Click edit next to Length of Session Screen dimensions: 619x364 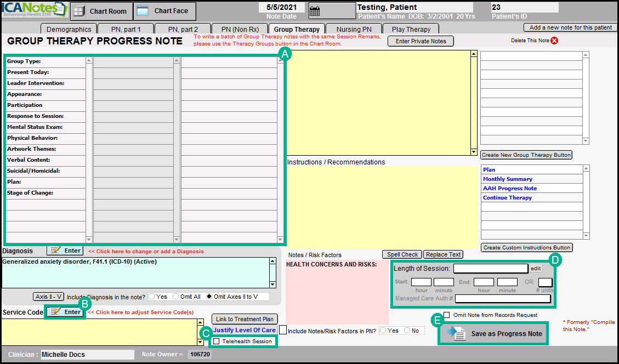[536, 269]
